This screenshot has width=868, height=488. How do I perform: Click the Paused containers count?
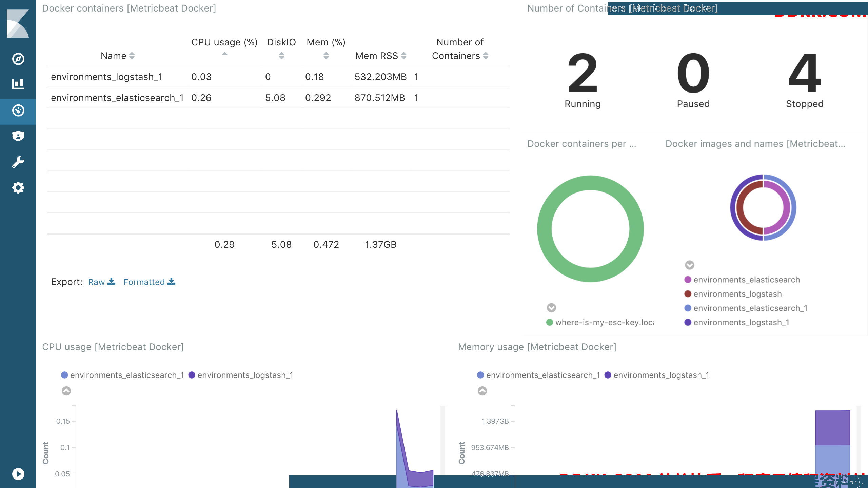pyautogui.click(x=693, y=73)
